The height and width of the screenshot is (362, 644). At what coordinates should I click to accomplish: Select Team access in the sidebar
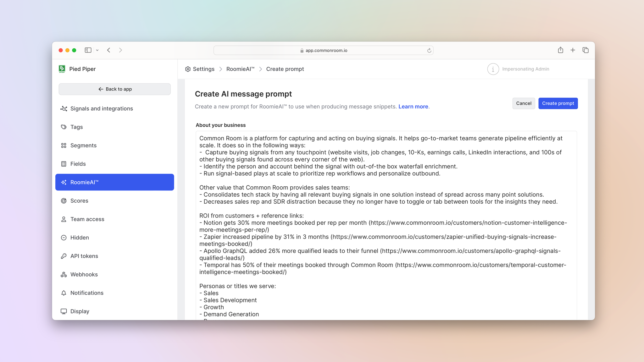pos(87,219)
